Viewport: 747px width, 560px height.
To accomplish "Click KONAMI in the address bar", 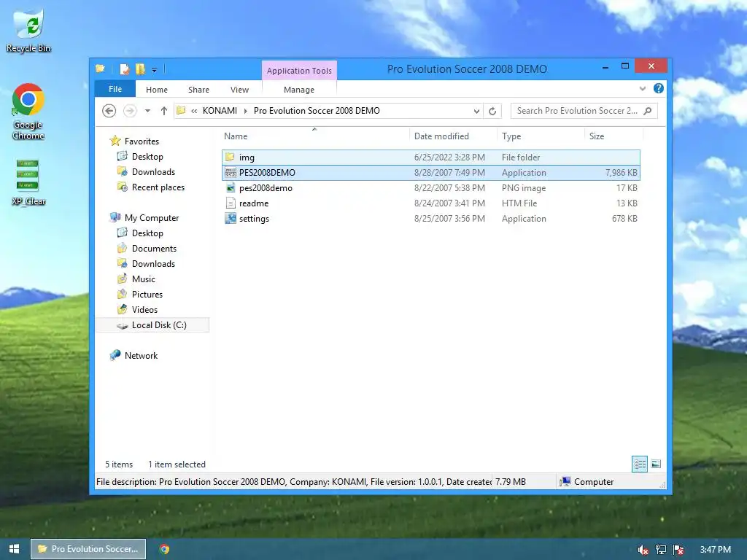I will (220, 111).
